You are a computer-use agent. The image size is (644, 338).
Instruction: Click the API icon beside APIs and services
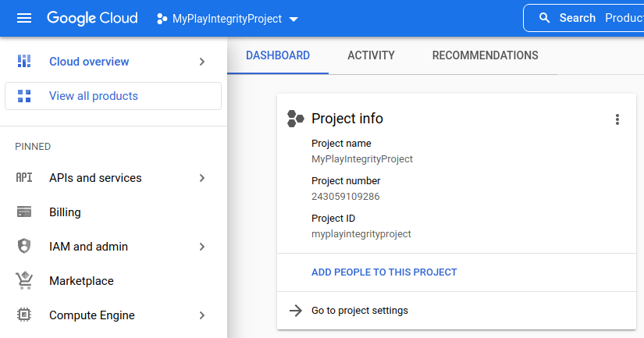tap(24, 177)
